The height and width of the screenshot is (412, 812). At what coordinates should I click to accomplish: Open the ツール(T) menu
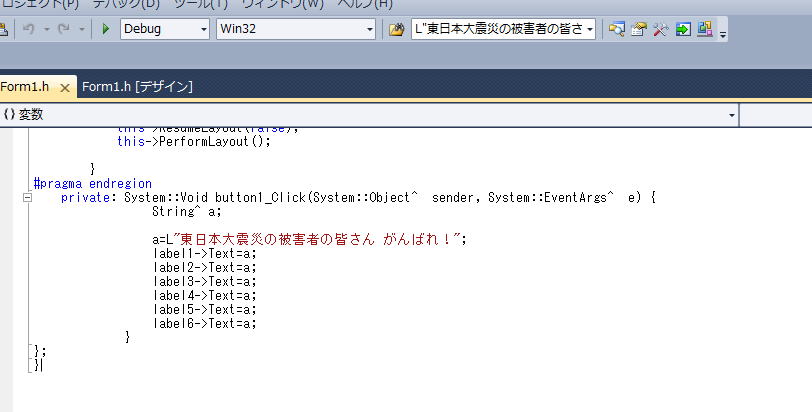coord(200,4)
